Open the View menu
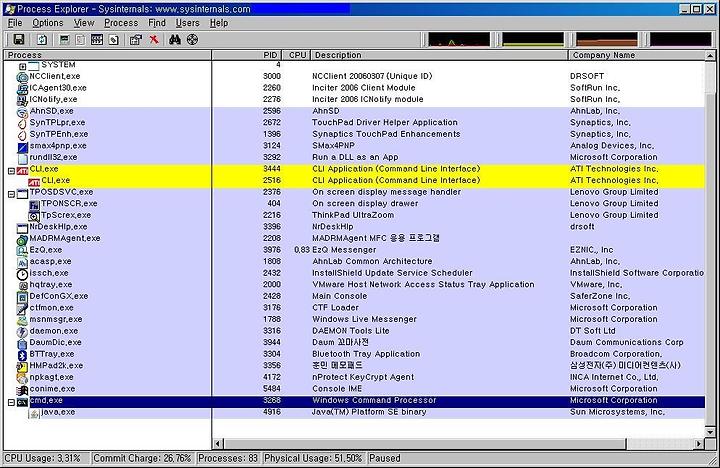The width and height of the screenshot is (720, 468). click(x=84, y=23)
